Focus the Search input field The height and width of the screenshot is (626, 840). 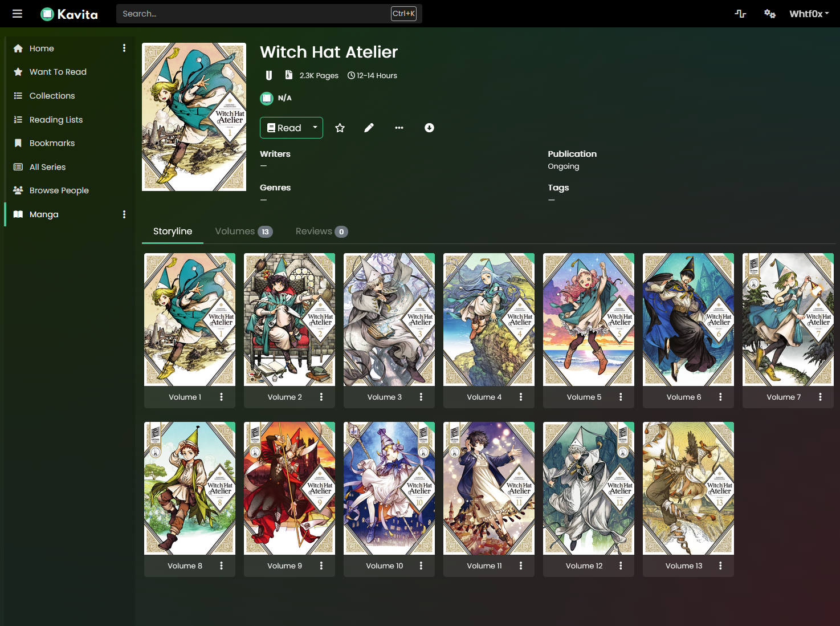(254, 14)
